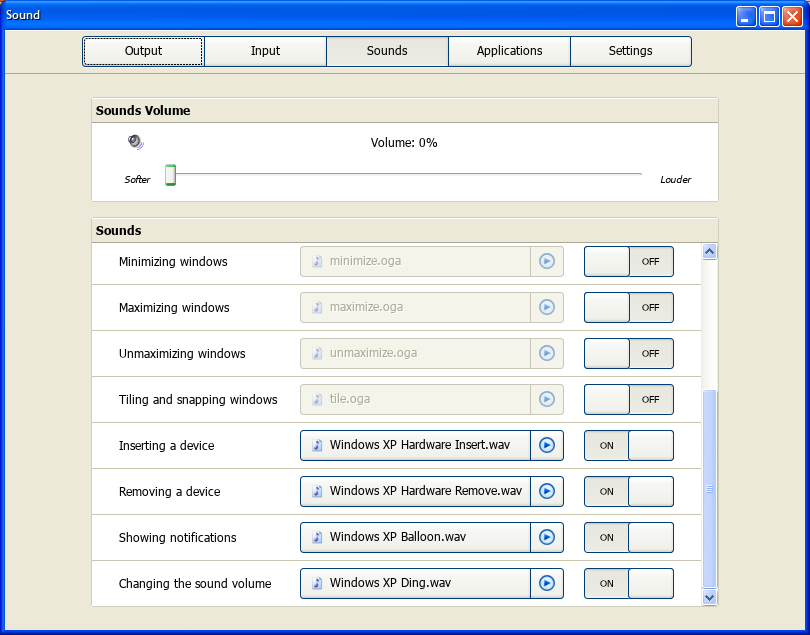This screenshot has width=810, height=635.
Task: Play the Windows XP Hardware Insert.wav preview
Action: point(547,445)
